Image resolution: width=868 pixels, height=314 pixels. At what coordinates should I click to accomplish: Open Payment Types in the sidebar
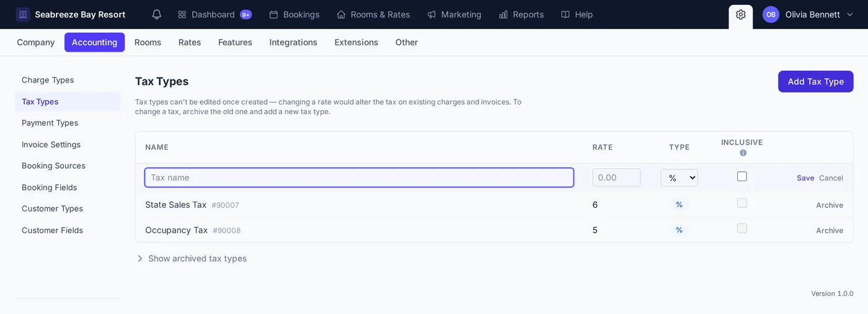tap(68, 123)
